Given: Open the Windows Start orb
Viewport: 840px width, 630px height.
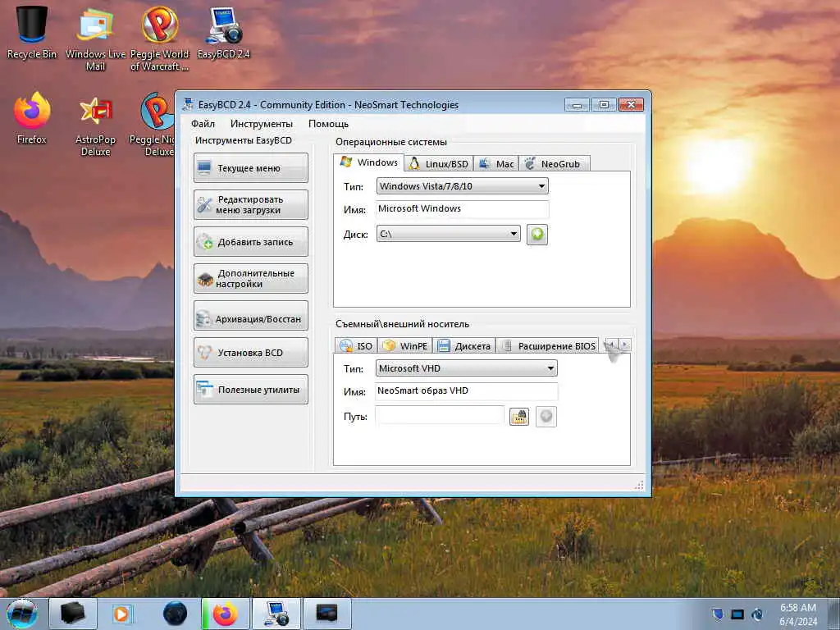Looking at the screenshot, I should pos(22,614).
